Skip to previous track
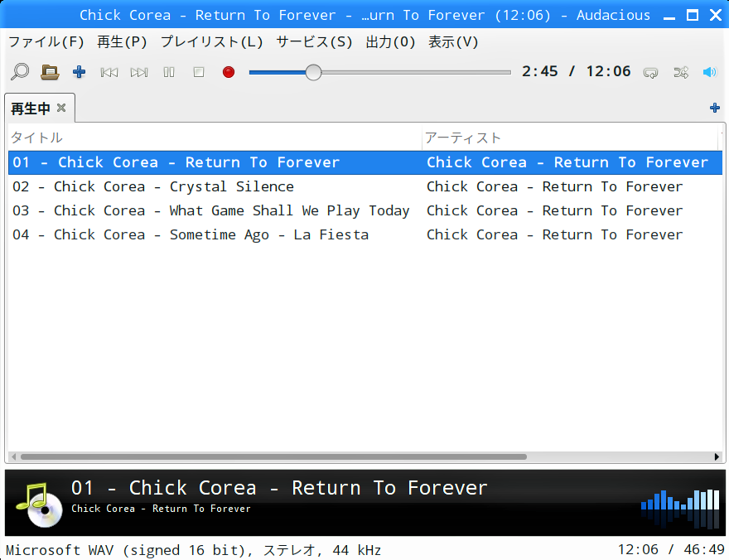This screenshot has width=729, height=560. point(109,73)
